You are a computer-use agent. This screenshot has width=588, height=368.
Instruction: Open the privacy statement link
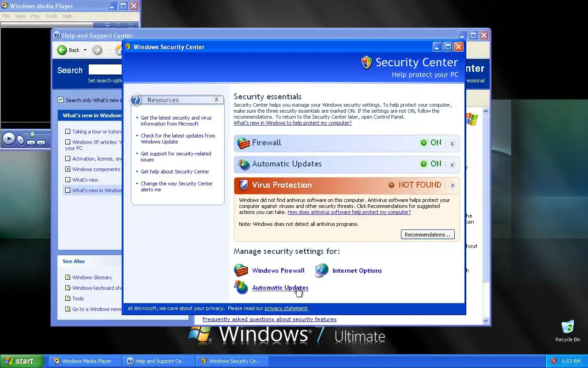pos(286,308)
